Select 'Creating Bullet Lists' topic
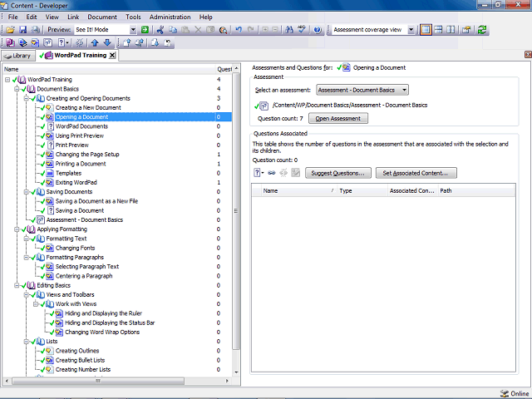 (81, 360)
